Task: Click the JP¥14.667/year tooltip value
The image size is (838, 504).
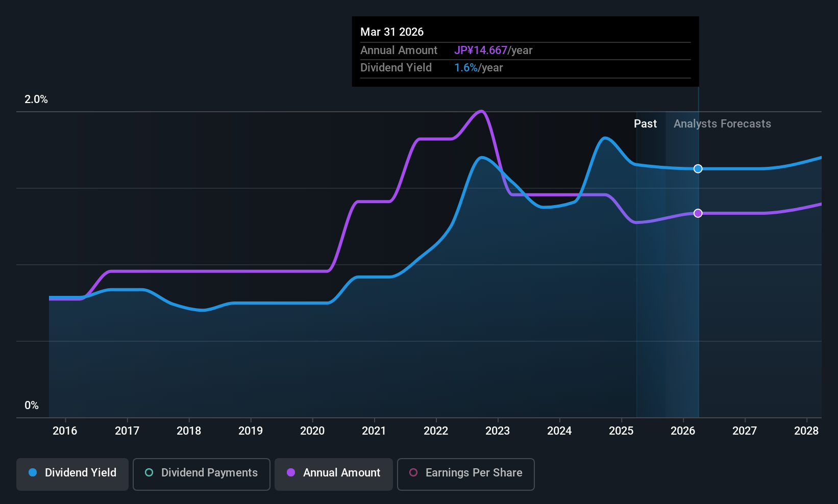Action: click(x=494, y=51)
